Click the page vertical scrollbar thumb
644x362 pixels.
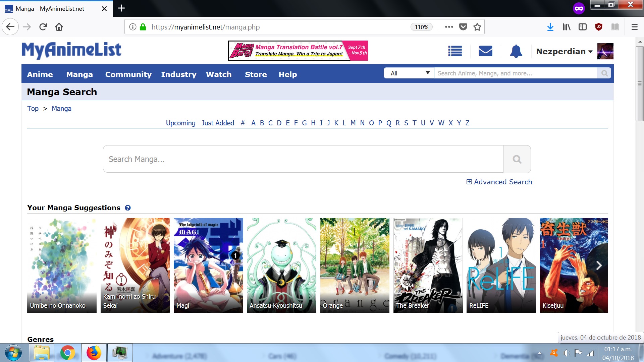pyautogui.click(x=639, y=83)
